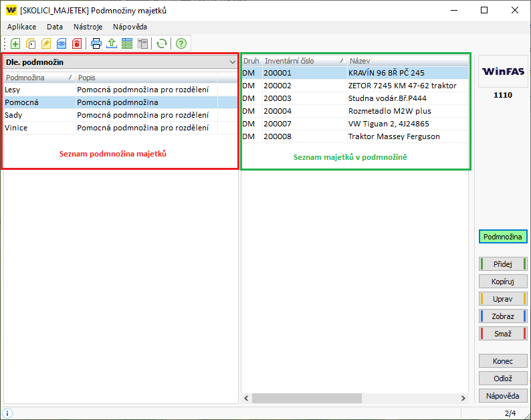Viewport: 531px width, 420px height.
Task: Click the 2/4 record counter in status bar
Action: click(510, 413)
